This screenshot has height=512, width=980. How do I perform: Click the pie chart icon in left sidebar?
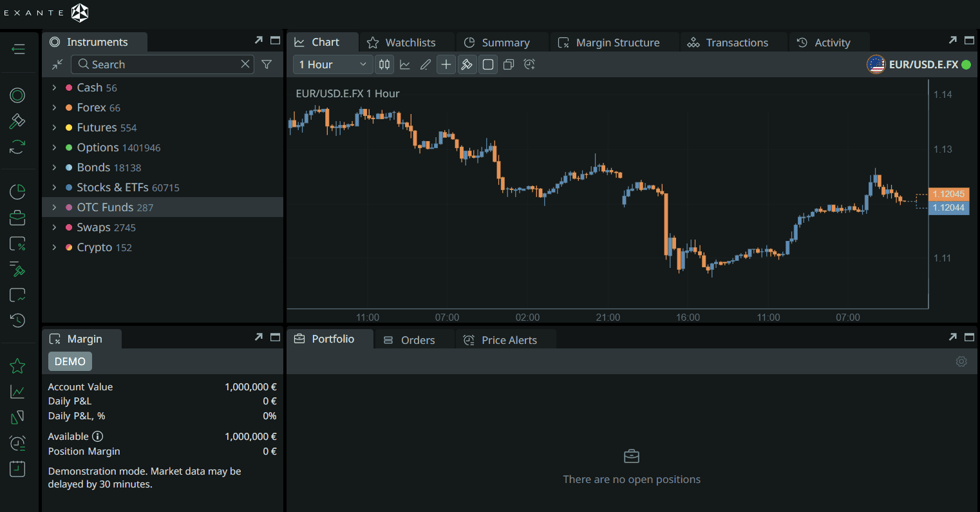tap(17, 191)
